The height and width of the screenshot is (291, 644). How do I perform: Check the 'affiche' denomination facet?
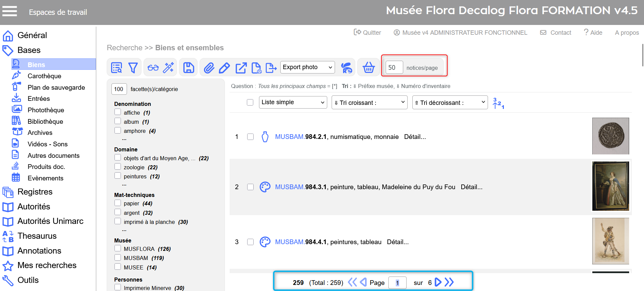pos(118,112)
